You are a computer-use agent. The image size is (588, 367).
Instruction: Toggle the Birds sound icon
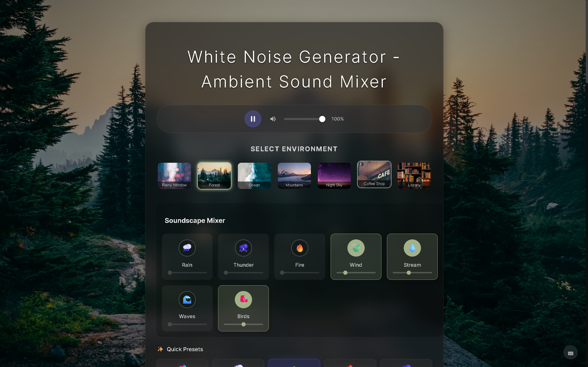[x=243, y=300]
